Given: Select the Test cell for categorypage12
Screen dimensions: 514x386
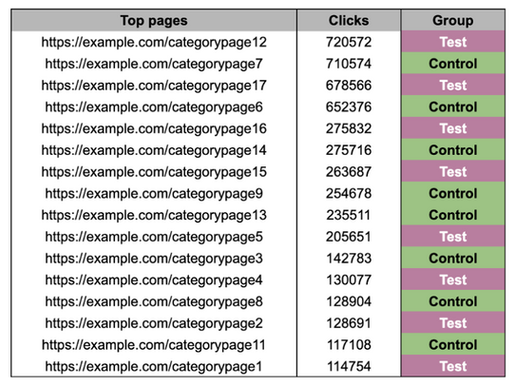Looking at the screenshot, I should (x=453, y=42).
